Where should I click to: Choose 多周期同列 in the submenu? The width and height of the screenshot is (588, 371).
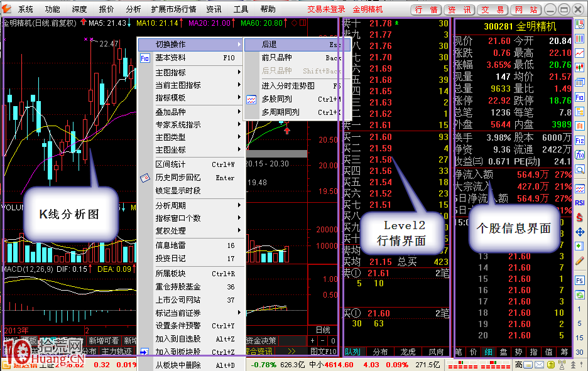point(297,112)
